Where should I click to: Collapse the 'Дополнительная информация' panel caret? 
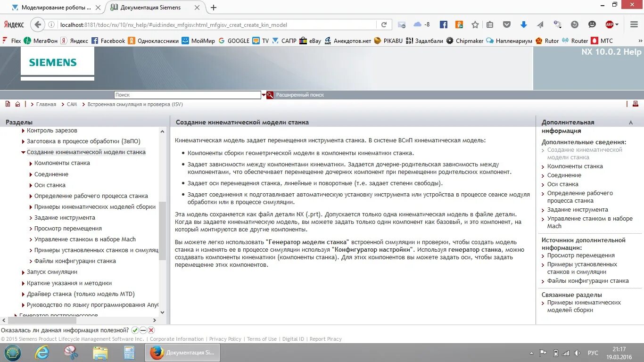[631, 123]
